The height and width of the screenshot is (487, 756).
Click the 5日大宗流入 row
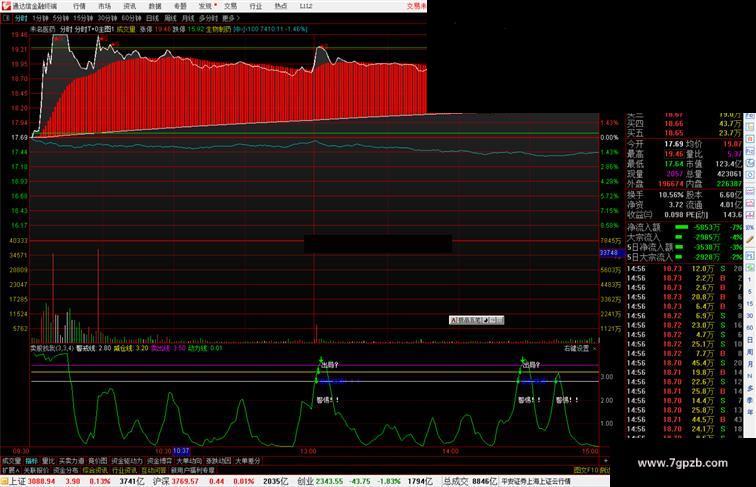[685, 257]
